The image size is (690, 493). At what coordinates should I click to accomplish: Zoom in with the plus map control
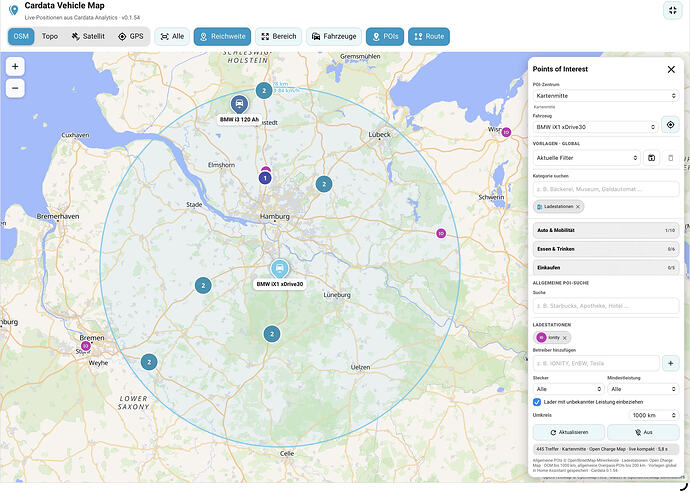[15, 67]
